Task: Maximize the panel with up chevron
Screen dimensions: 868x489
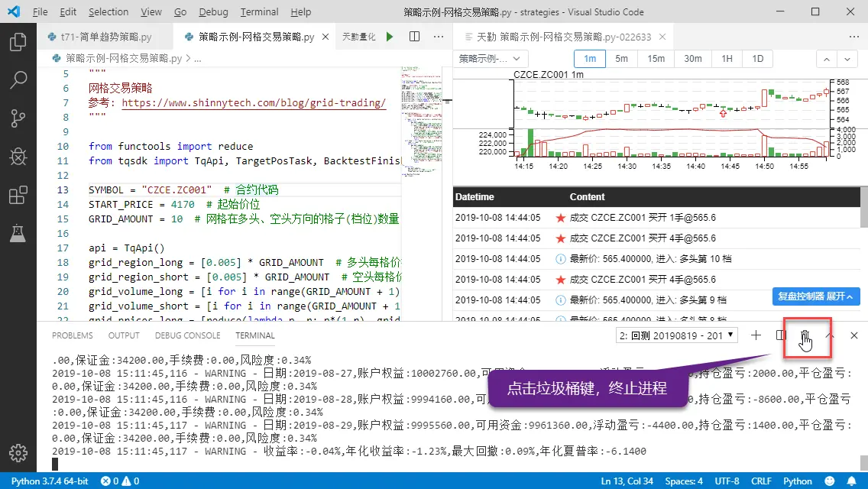Action: (829, 335)
